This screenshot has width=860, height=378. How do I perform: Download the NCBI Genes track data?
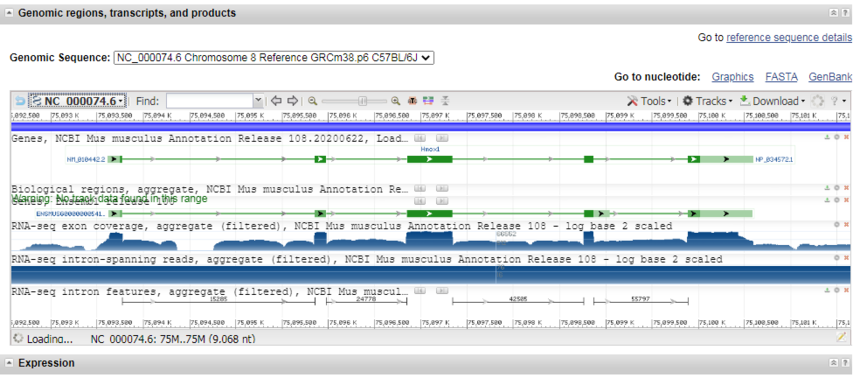tap(827, 137)
